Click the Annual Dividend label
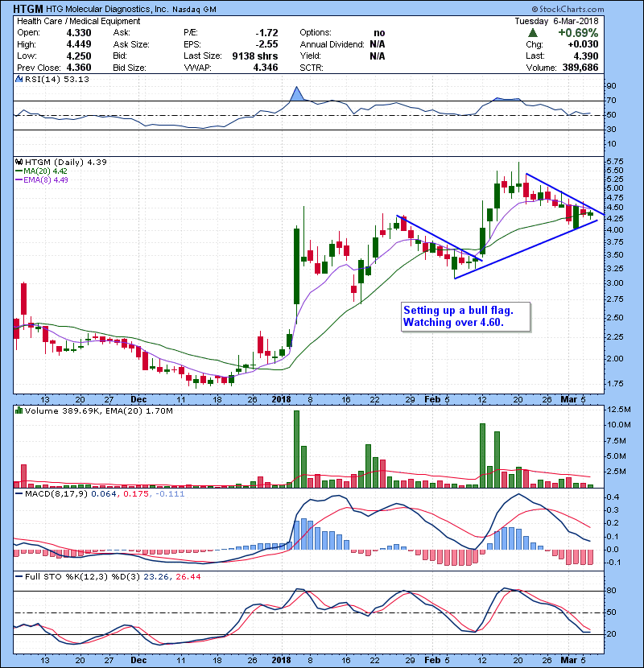The width and height of the screenshot is (644, 668). (x=332, y=44)
